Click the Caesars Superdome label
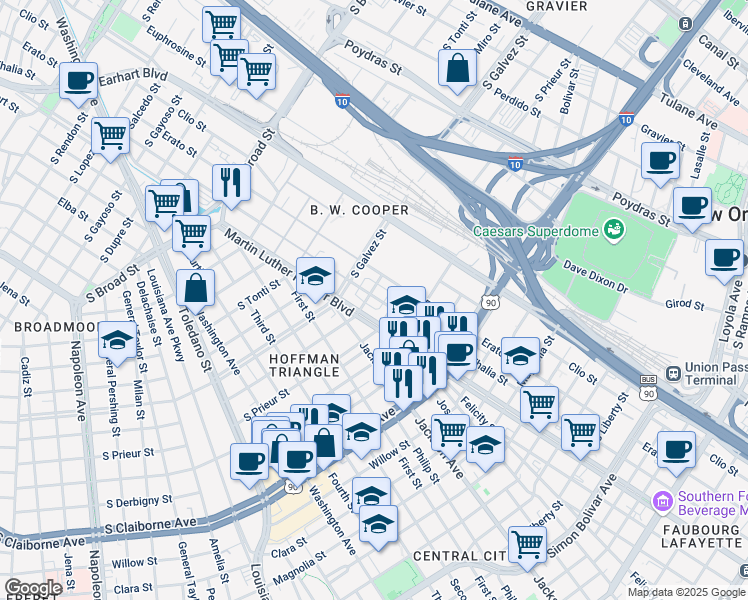This screenshot has height=600, width=748. (x=536, y=231)
